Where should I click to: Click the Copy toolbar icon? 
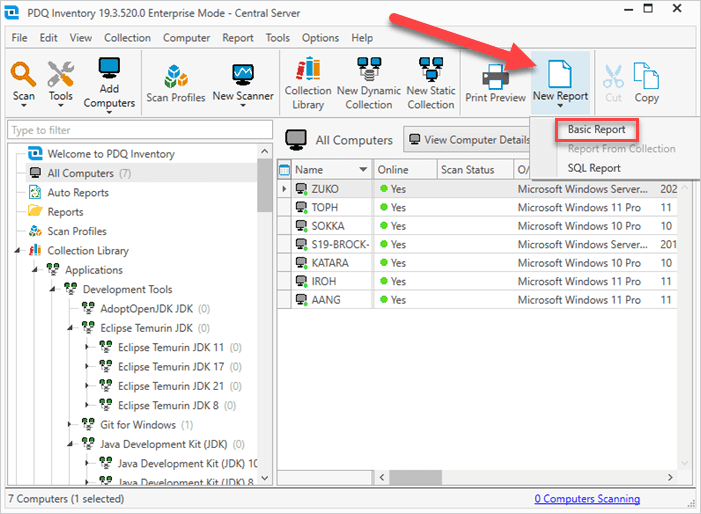[x=646, y=76]
